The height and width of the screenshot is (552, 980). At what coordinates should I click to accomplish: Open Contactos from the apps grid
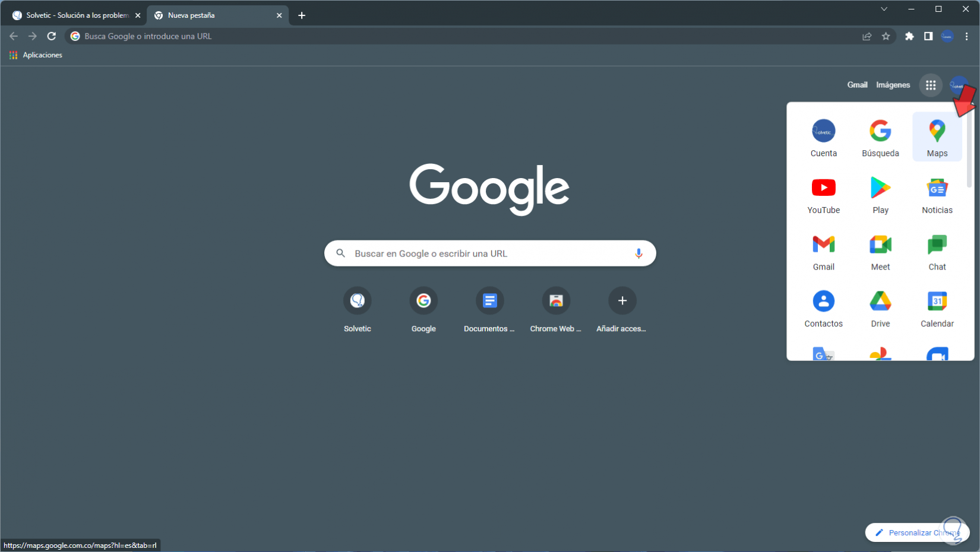point(823,308)
